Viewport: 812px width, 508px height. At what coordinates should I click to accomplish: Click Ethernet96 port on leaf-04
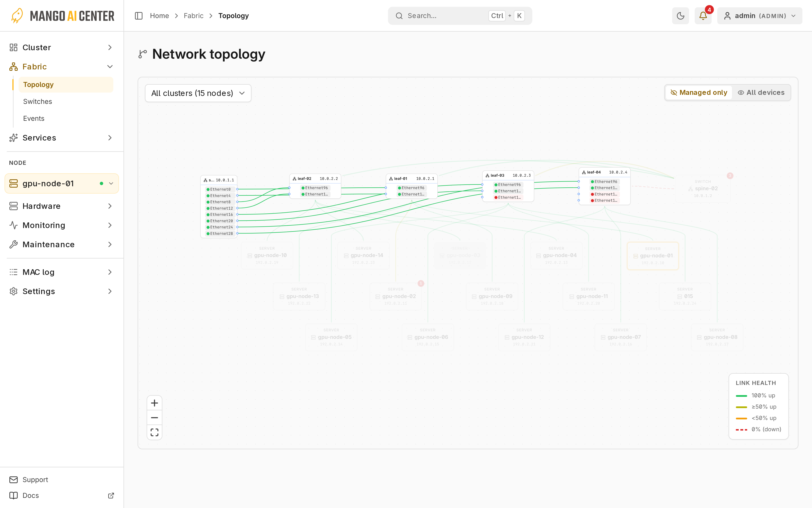pos(604,182)
